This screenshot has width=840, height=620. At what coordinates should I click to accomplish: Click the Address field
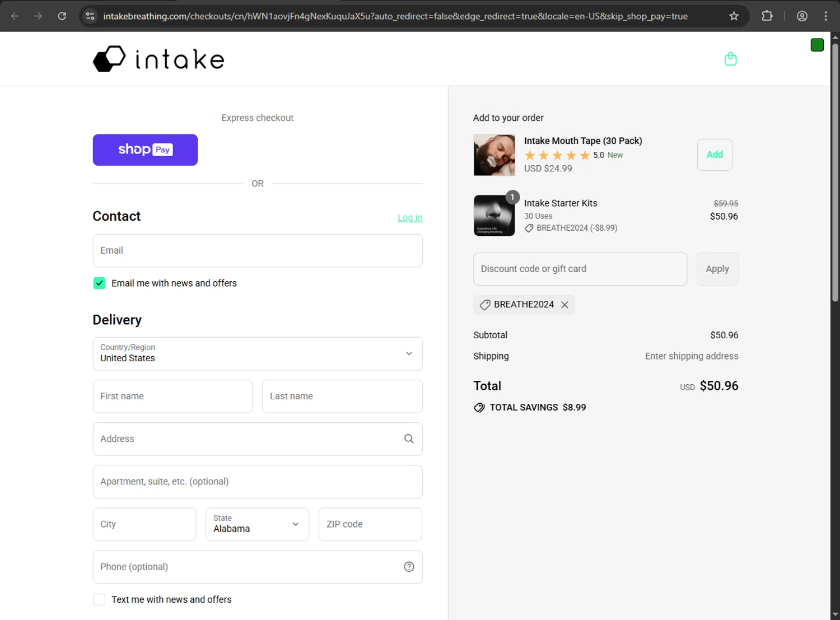258,439
